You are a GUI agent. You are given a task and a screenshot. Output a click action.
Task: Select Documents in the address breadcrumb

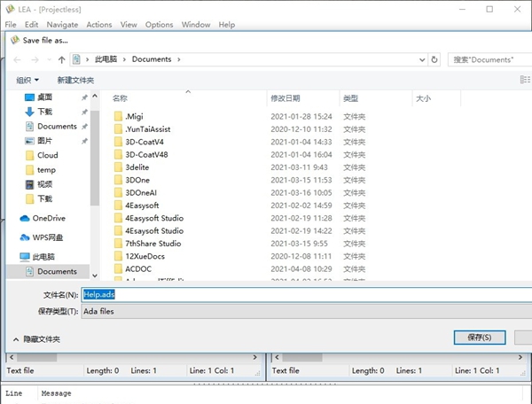pos(152,59)
